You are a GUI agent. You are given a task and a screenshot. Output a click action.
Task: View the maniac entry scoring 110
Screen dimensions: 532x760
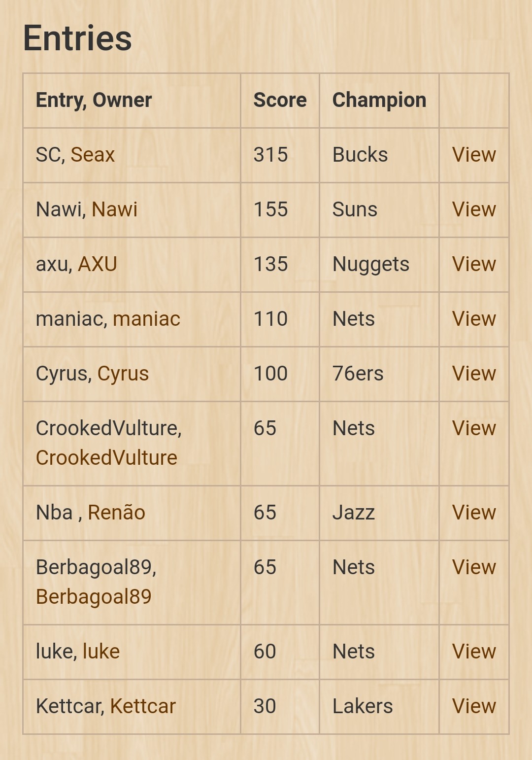click(x=474, y=319)
